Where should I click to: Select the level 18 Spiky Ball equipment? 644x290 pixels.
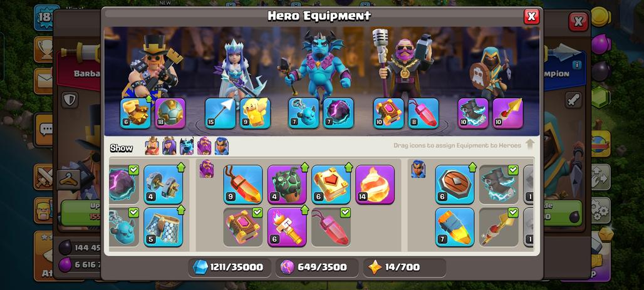[170, 113]
